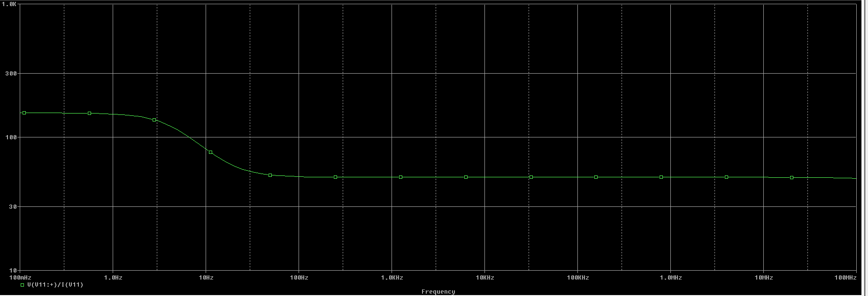Screen dimensions: 868x296
Task: Select the 100MHz x-axis label
Action: coord(845,278)
